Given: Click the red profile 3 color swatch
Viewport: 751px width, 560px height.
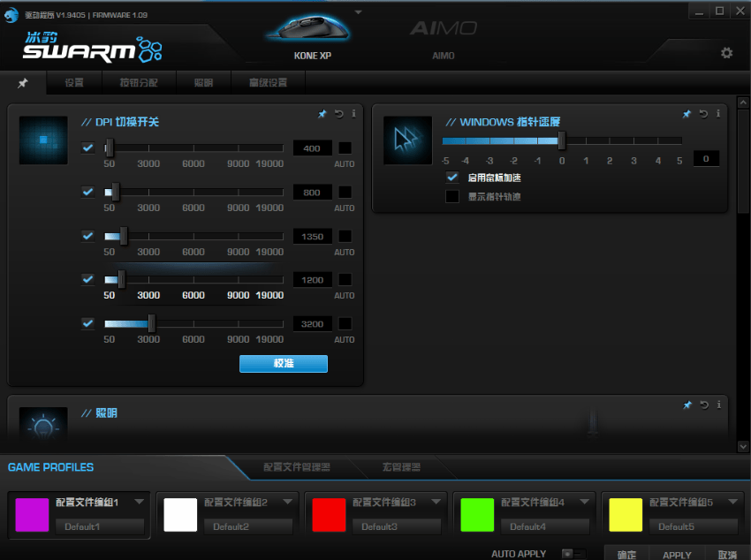Looking at the screenshot, I should (x=329, y=515).
